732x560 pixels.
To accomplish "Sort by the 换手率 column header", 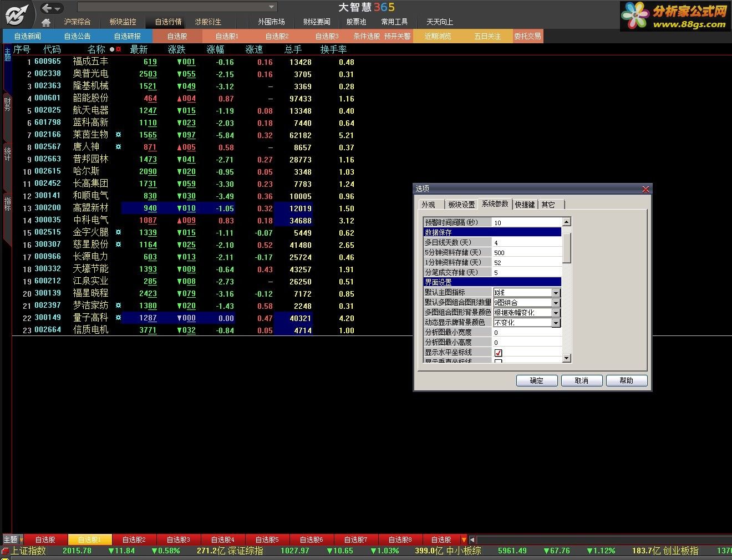I will (x=333, y=49).
